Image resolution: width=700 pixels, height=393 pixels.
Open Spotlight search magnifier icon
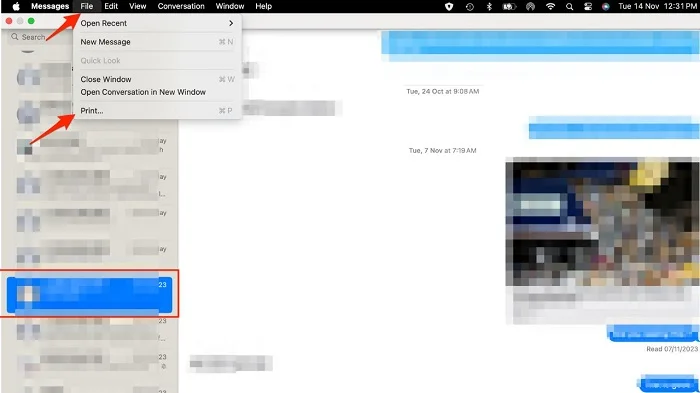pos(569,6)
